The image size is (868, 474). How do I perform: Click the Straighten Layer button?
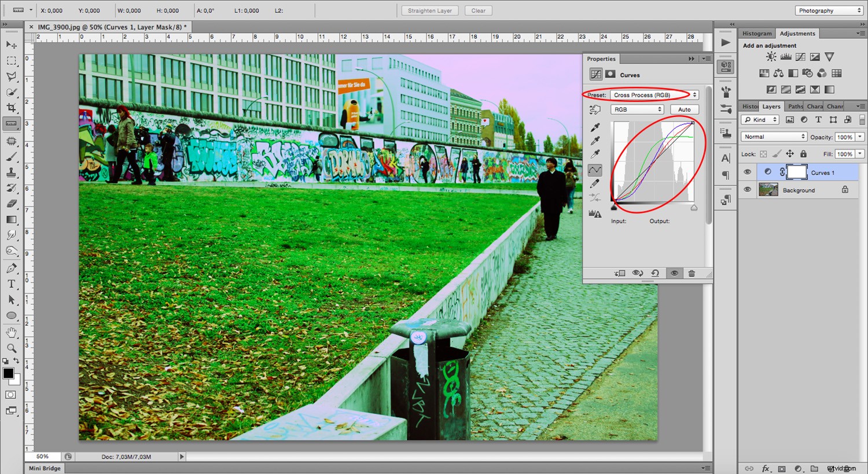[x=429, y=10]
